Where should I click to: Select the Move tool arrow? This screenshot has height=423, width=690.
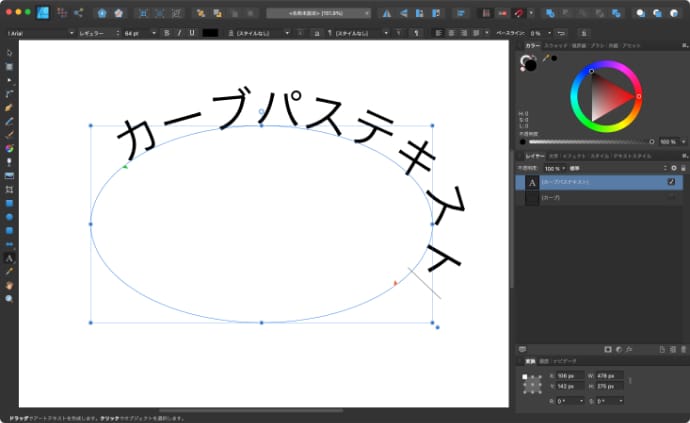tap(9, 52)
